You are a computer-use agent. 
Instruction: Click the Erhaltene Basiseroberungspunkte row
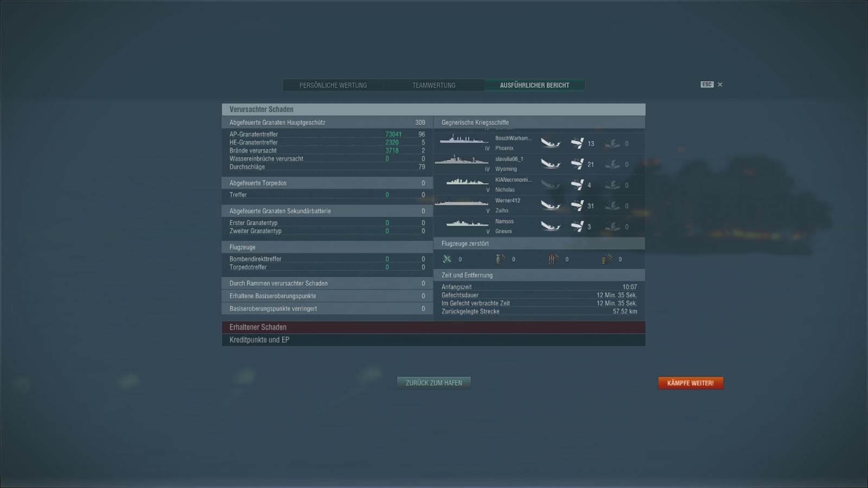tap(327, 296)
